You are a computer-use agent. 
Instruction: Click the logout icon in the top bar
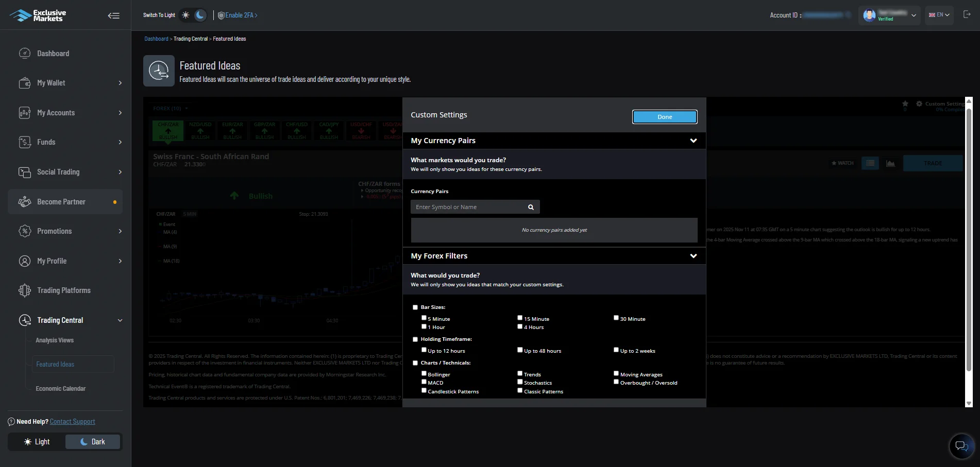point(967,14)
